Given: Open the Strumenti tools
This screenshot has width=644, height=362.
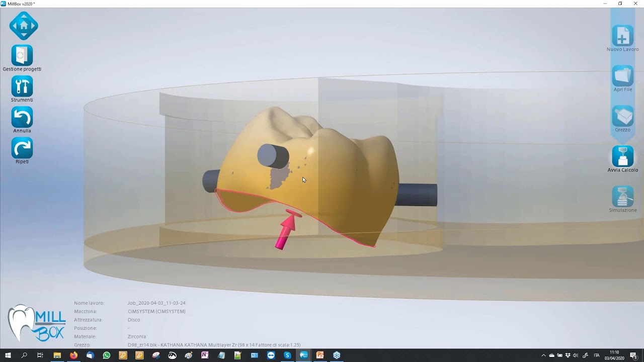Looking at the screenshot, I should (22, 86).
